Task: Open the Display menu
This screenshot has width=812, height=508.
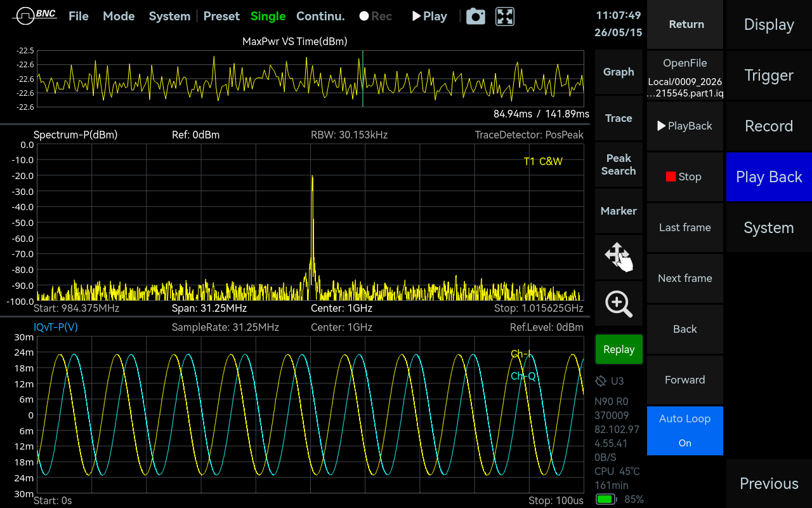Action: (769, 24)
